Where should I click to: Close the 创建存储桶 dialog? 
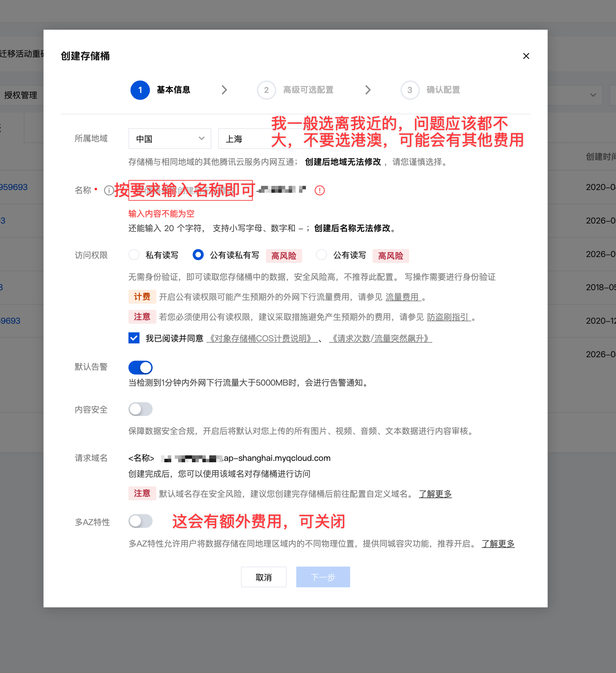526,56
